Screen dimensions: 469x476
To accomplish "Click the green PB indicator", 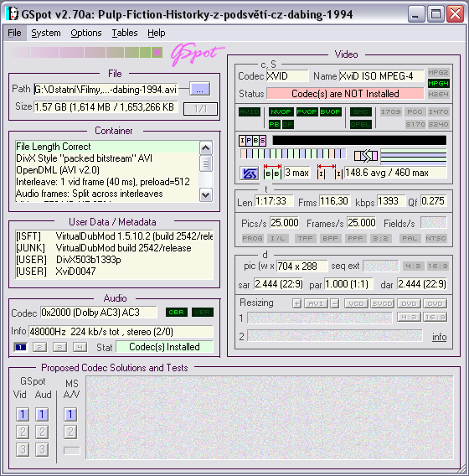I will [274, 124].
